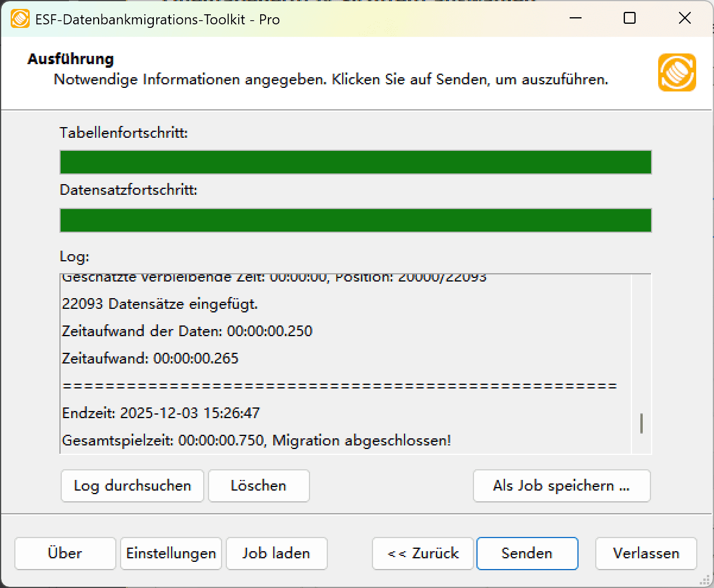Click the Tabellenfortschritt progress bar
The height and width of the screenshot is (588, 714).
[355, 162]
